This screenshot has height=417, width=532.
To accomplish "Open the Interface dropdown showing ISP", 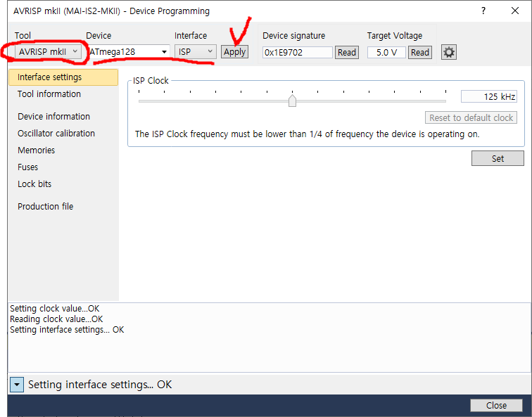I will click(195, 52).
